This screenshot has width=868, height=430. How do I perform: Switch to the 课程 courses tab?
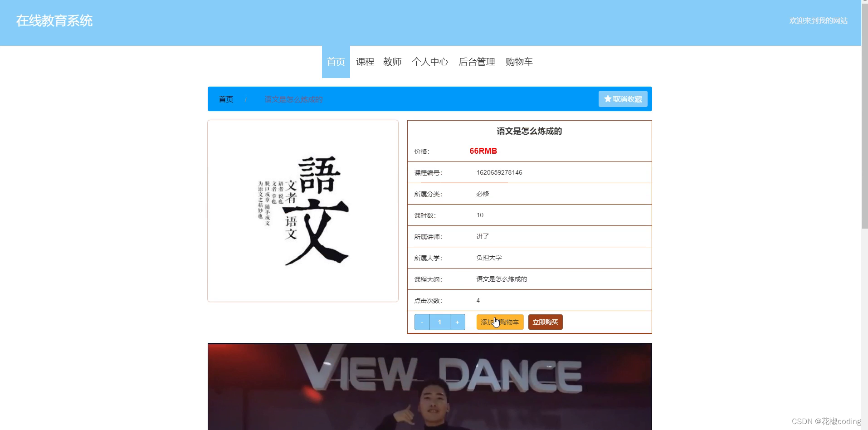365,62
